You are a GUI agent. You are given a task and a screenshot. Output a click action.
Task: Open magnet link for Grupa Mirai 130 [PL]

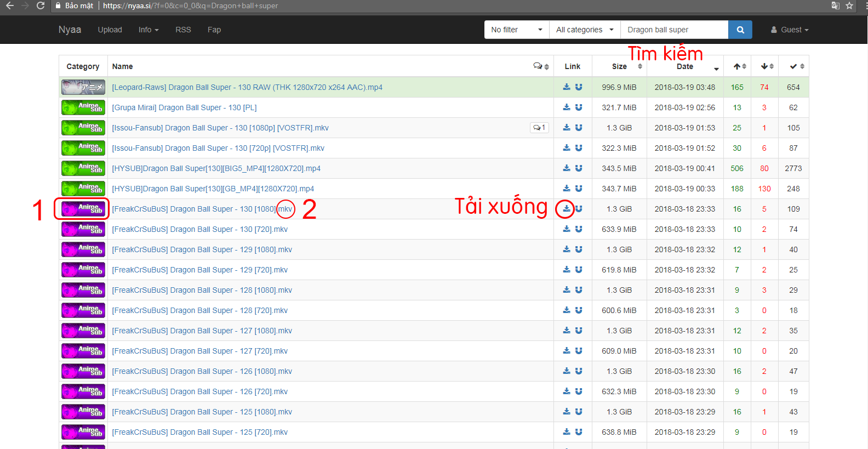(x=579, y=107)
